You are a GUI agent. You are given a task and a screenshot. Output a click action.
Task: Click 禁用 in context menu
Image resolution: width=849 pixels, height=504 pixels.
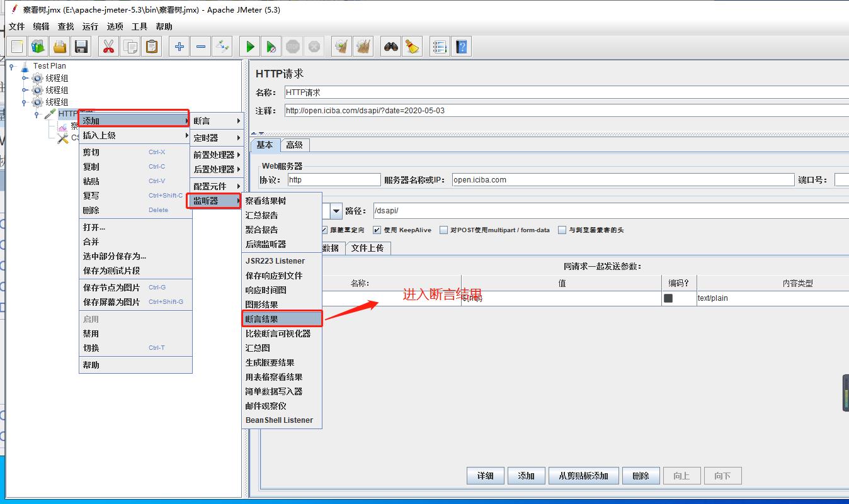tap(135, 333)
